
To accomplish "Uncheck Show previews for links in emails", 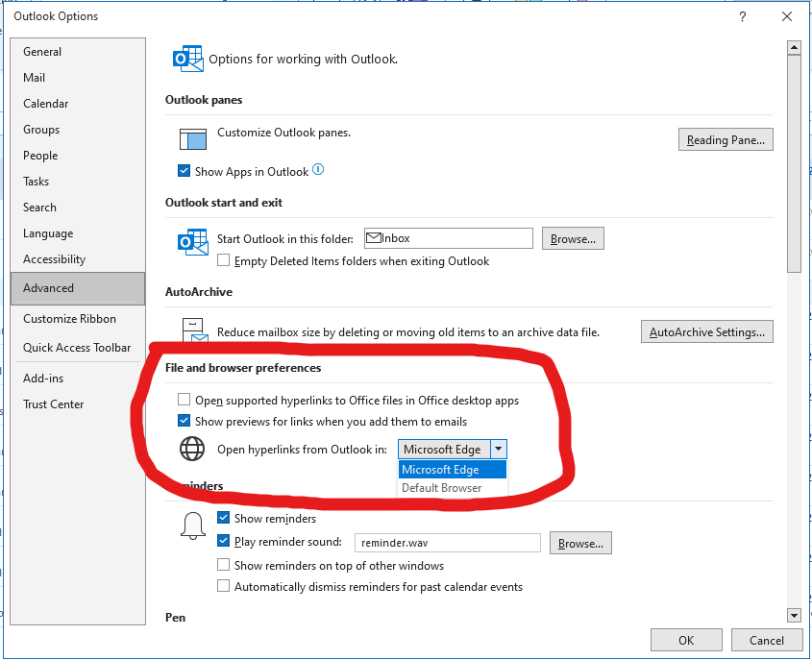I will 184,421.
